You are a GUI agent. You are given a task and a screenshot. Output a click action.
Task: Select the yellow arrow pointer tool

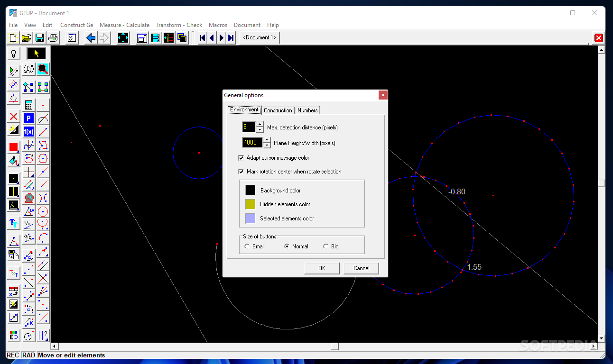click(37, 54)
